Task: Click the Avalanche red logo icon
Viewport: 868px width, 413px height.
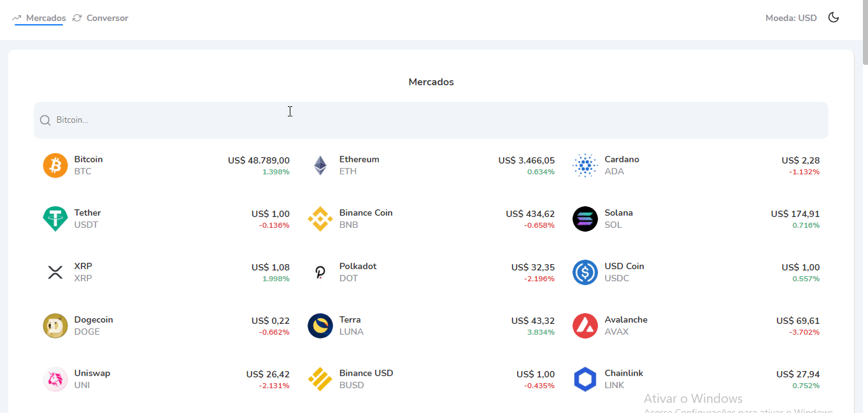Action: 585,326
